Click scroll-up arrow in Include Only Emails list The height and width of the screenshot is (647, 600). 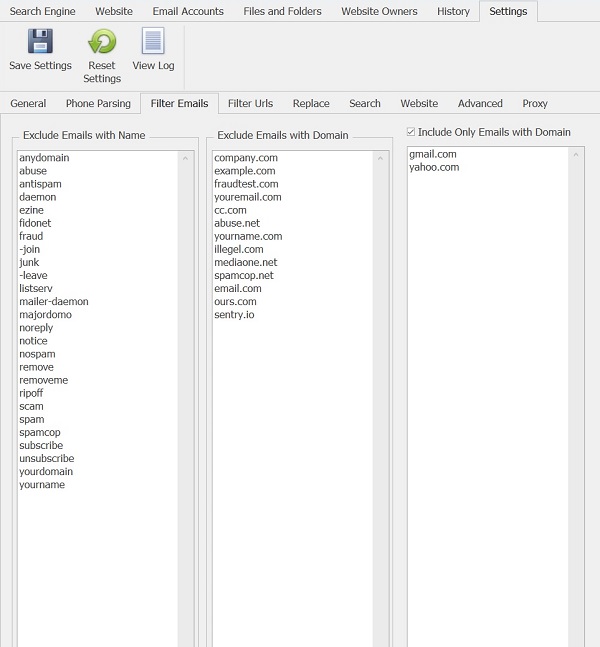pyautogui.click(x=576, y=155)
